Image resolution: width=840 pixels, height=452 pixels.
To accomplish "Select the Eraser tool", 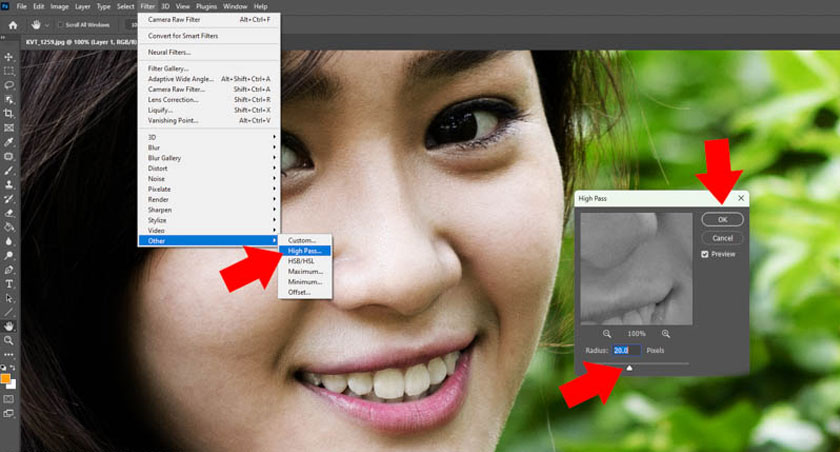I will point(9,213).
